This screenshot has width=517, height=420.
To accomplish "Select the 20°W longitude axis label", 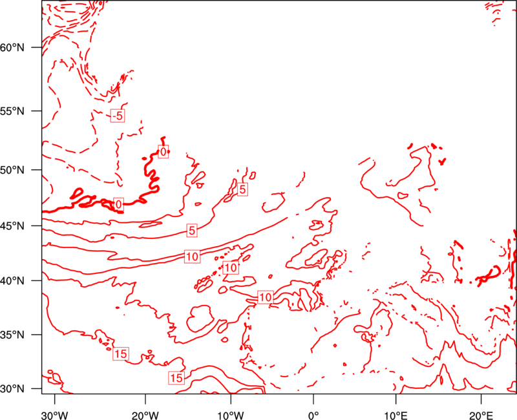I will [145, 415].
